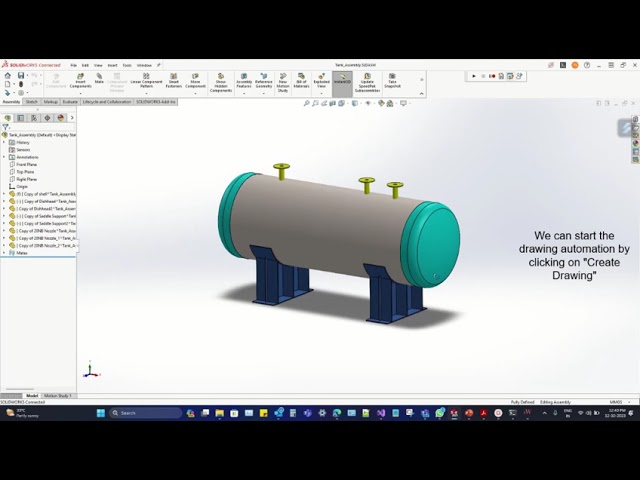Viewport: 640px width, 480px height.
Task: Open the Insert menu
Action: pyautogui.click(x=112, y=65)
